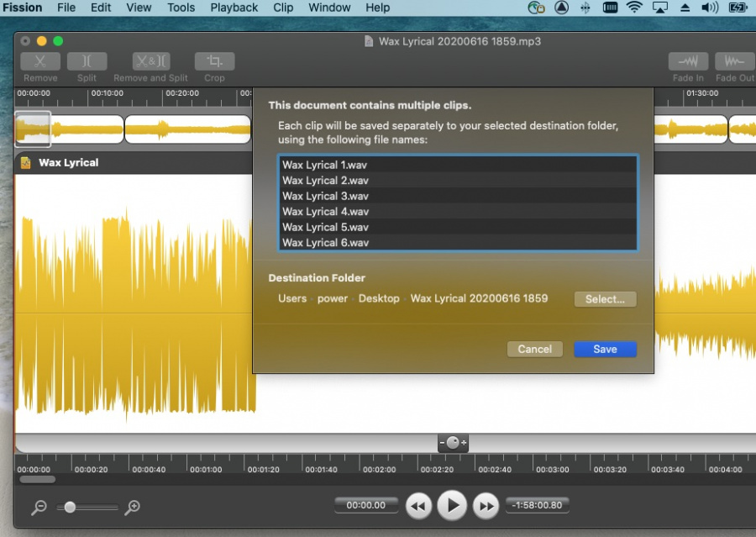Image resolution: width=756 pixels, height=537 pixels.
Task: Click Save in the export dialog
Action: tap(605, 349)
